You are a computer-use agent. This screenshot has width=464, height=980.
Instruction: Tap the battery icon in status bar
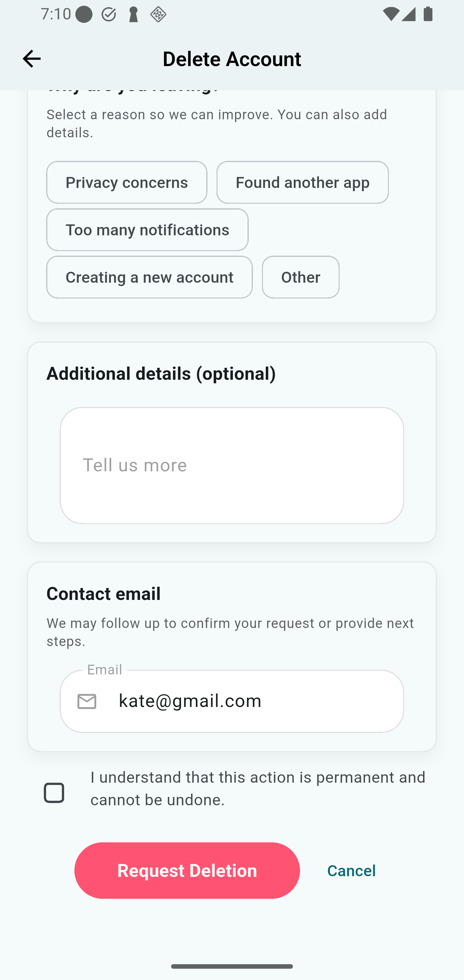pos(428,15)
